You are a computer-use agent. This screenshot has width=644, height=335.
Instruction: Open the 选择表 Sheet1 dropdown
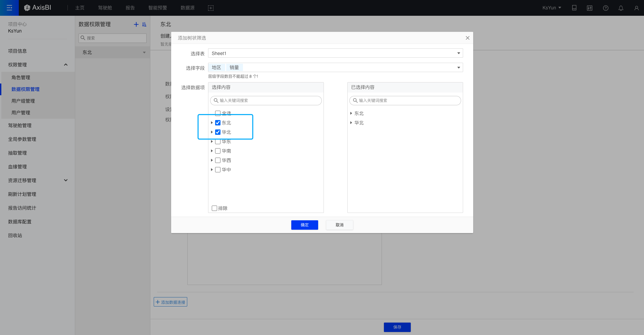(335, 53)
